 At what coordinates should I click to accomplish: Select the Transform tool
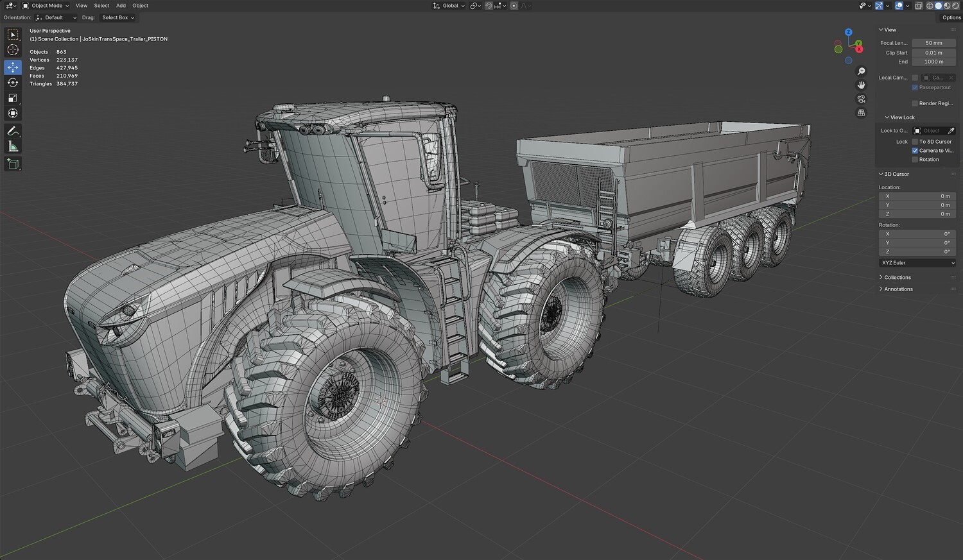pyautogui.click(x=13, y=114)
